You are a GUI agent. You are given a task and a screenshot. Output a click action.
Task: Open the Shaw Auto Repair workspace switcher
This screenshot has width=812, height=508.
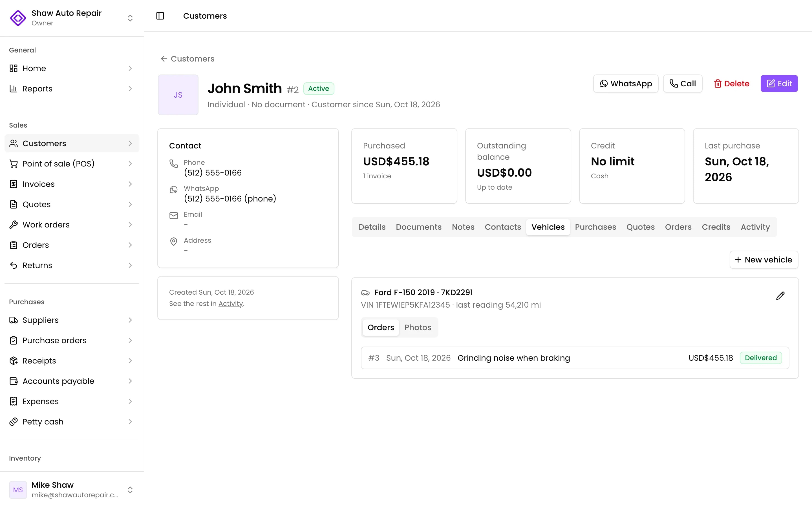click(x=130, y=18)
